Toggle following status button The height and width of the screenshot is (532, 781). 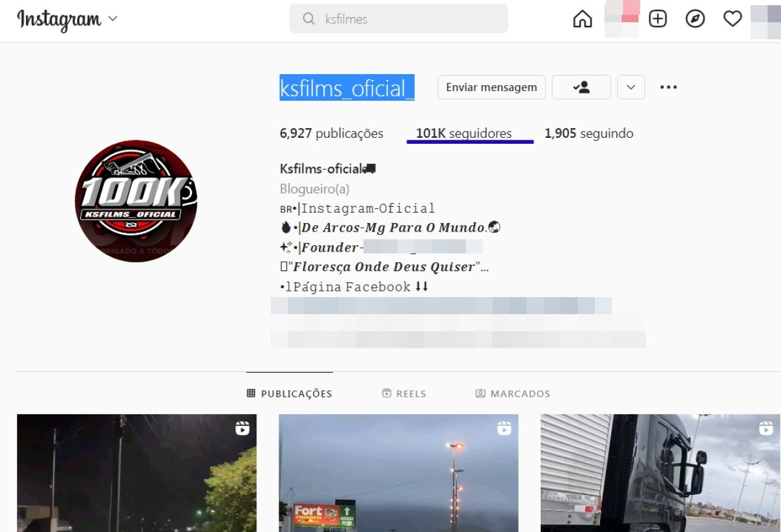pyautogui.click(x=581, y=87)
